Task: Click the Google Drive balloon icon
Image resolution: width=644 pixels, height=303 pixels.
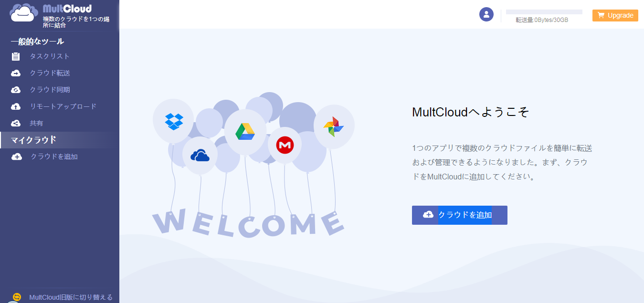Action: (x=245, y=132)
